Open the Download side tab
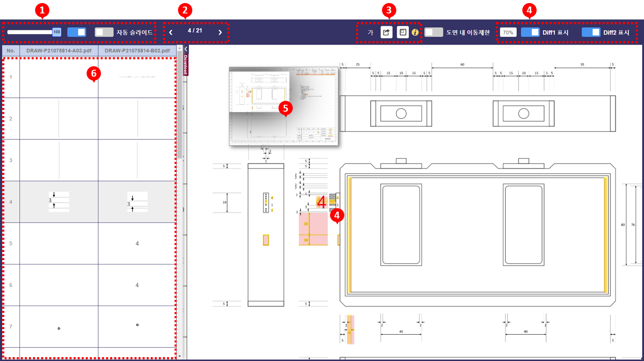 [185, 64]
